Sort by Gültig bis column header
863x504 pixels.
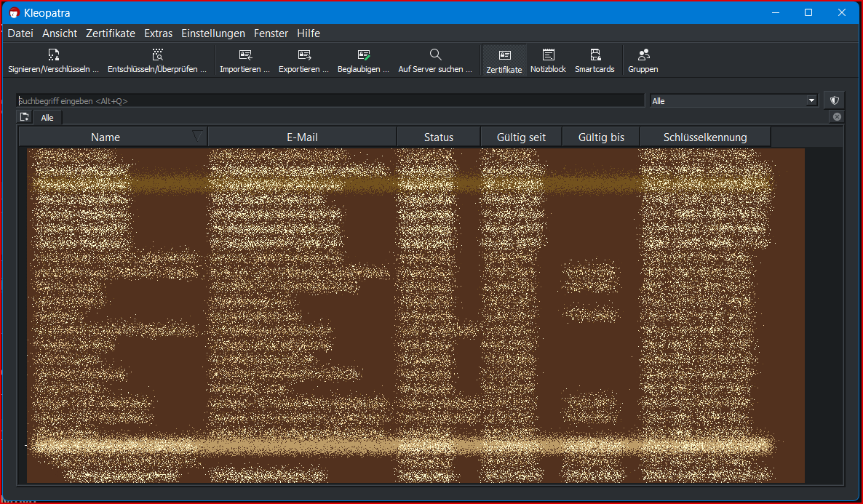click(x=601, y=137)
